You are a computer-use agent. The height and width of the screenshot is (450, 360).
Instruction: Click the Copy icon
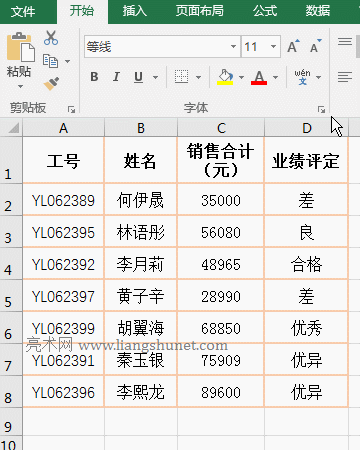[x=51, y=61]
